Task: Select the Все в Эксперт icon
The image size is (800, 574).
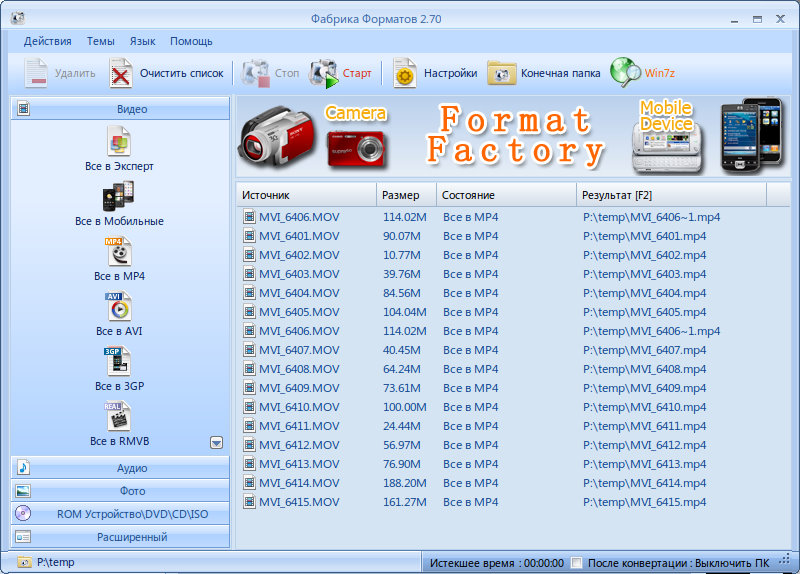Action: [x=119, y=140]
